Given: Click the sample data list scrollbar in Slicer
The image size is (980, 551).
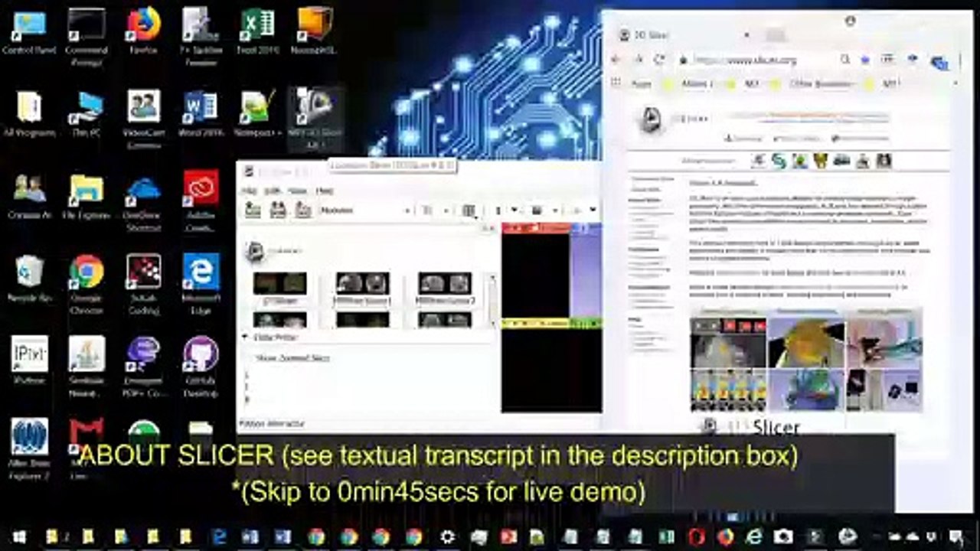Looking at the screenshot, I should click(492, 302).
